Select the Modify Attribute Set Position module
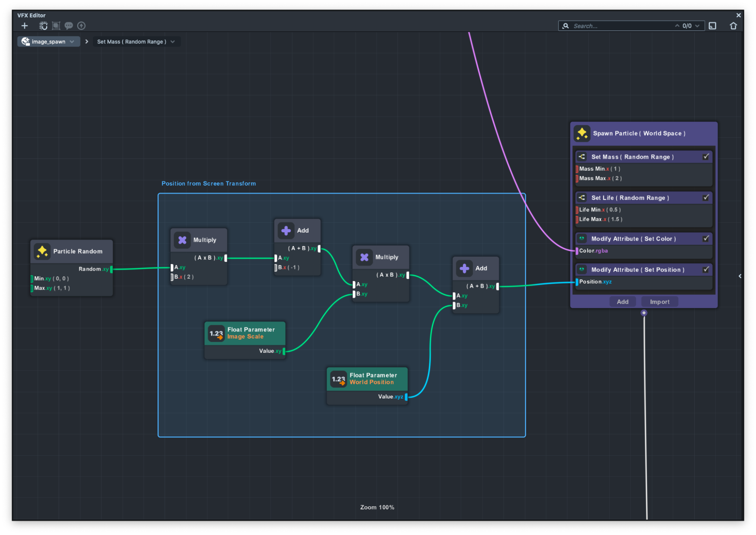 [637, 270]
